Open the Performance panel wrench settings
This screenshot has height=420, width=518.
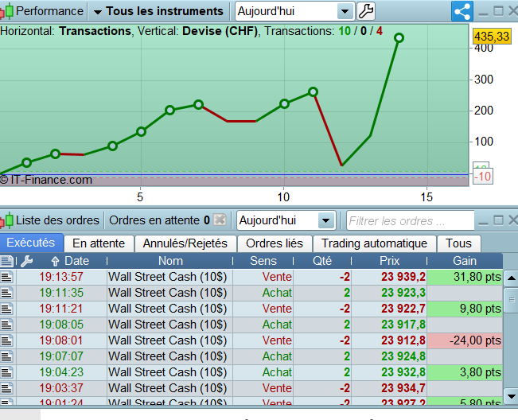point(366,11)
